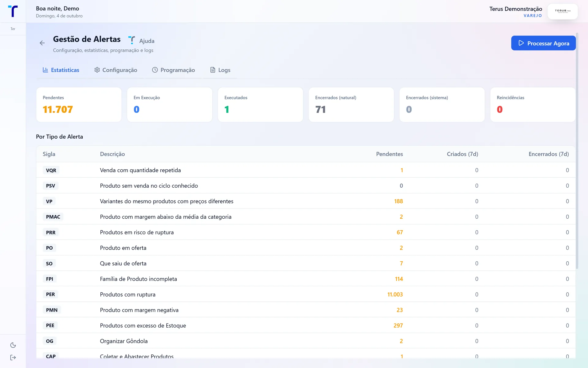Image resolution: width=588 pixels, height=368 pixels.
Task: Click the Ajuda link
Action: pyautogui.click(x=147, y=41)
